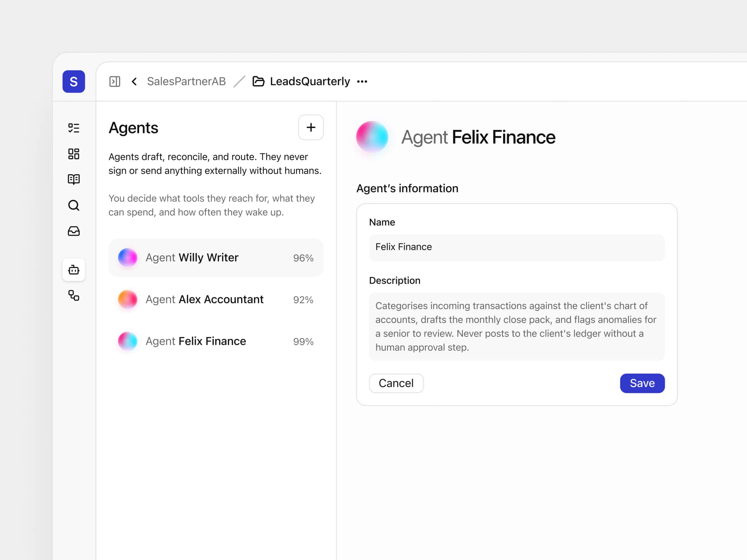The width and height of the screenshot is (747, 560).
Task: Click the Agent's information section heading
Action: [x=407, y=188]
